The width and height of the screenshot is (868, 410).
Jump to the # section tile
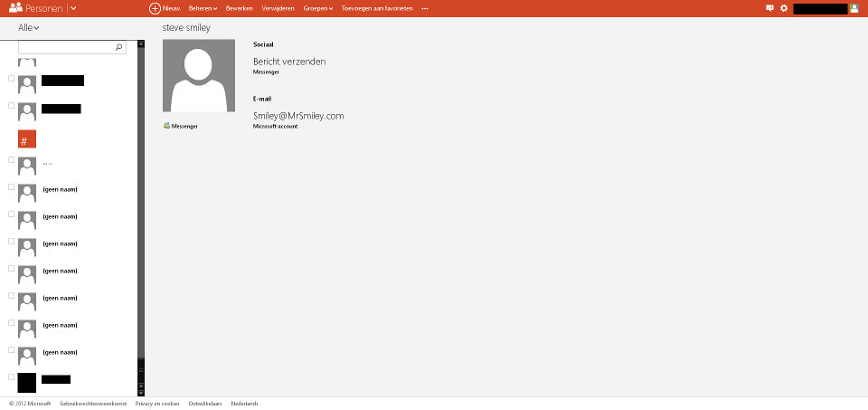point(27,138)
